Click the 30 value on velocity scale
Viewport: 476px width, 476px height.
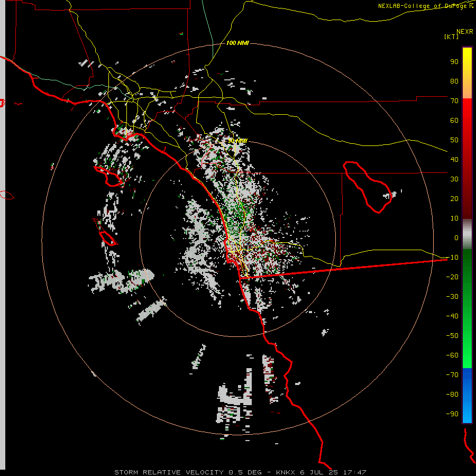tap(454, 179)
